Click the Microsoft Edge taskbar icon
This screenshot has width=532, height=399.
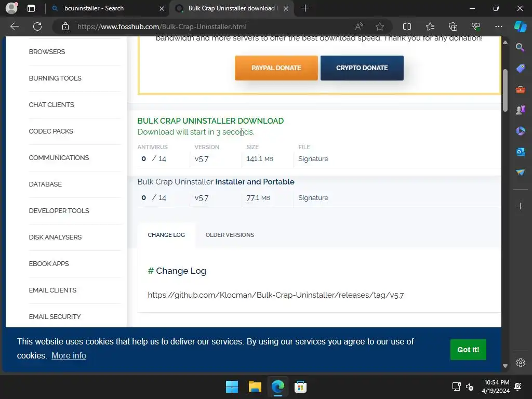coord(277,387)
